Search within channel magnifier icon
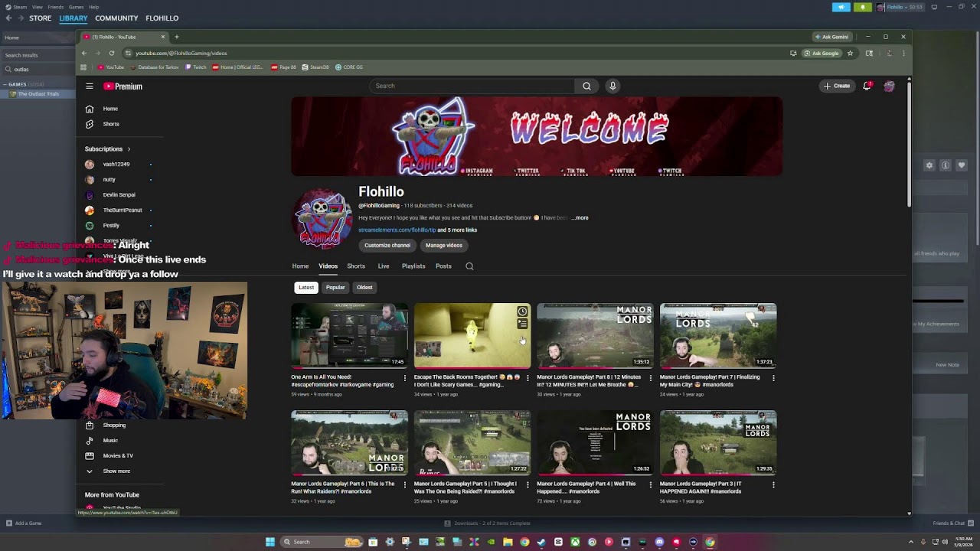Viewport: 980px width, 551px height. [469, 266]
